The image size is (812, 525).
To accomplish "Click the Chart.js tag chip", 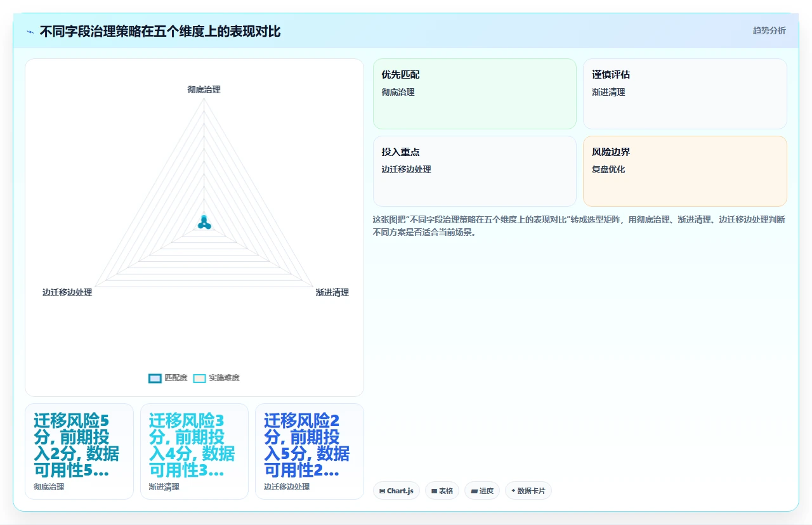I will (396, 491).
